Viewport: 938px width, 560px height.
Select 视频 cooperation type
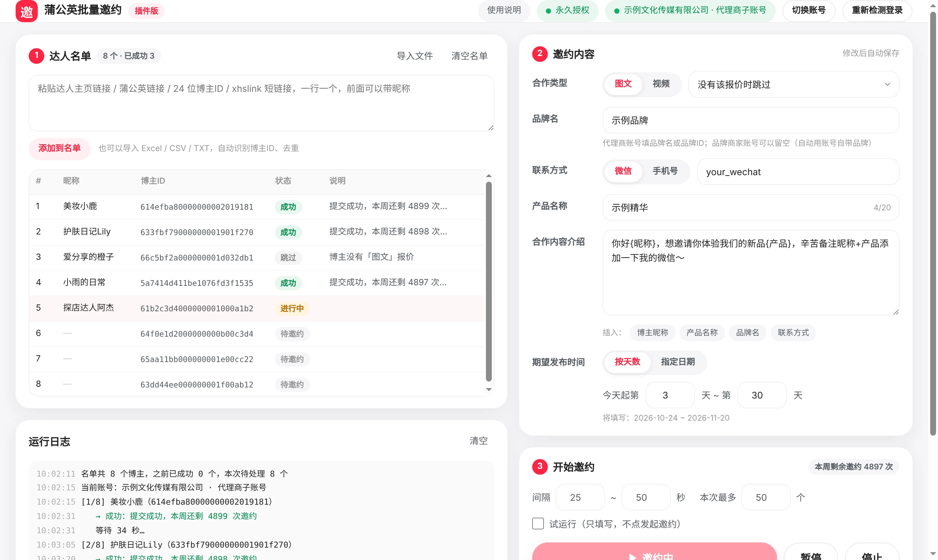[662, 84]
